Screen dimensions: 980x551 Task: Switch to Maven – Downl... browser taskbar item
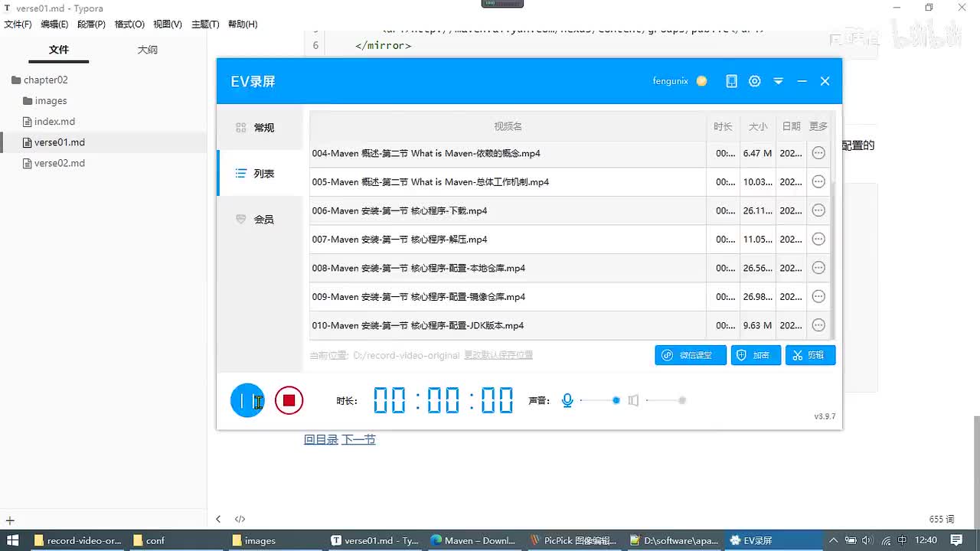coord(474,540)
